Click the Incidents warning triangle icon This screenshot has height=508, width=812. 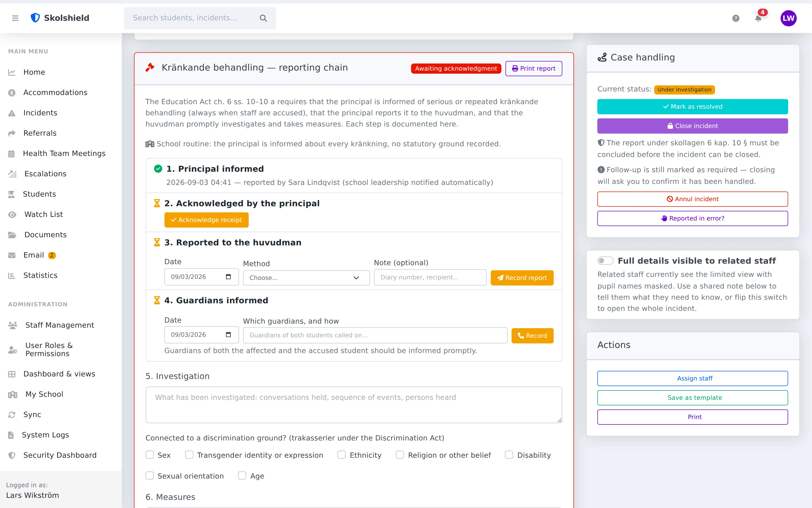click(12, 113)
